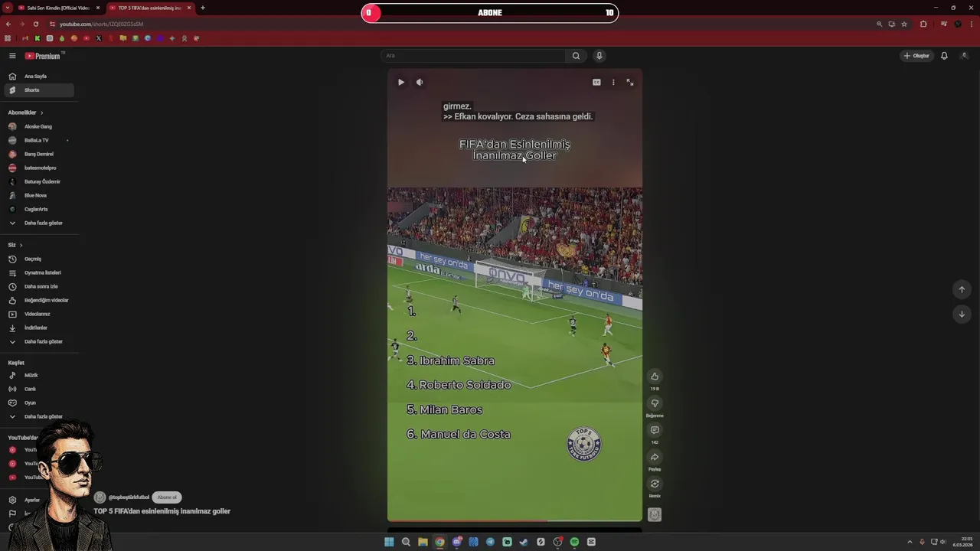980x551 pixels.
Task: Open Videolarınız in sidebar
Action: 38,314
